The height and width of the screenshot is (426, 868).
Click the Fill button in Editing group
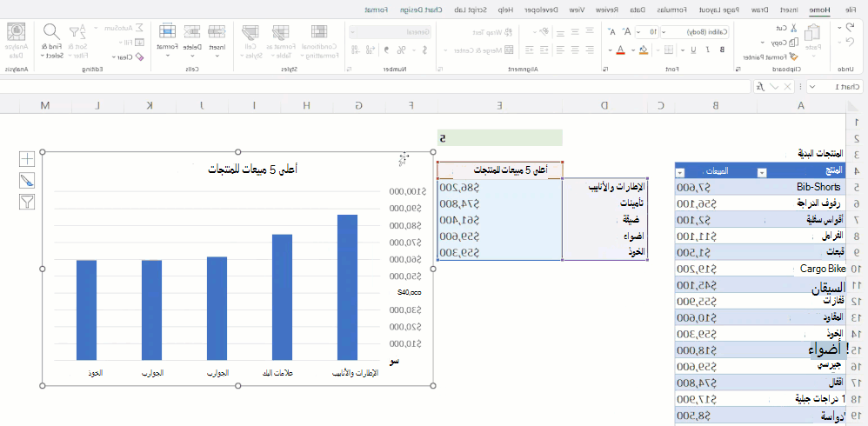(132, 42)
